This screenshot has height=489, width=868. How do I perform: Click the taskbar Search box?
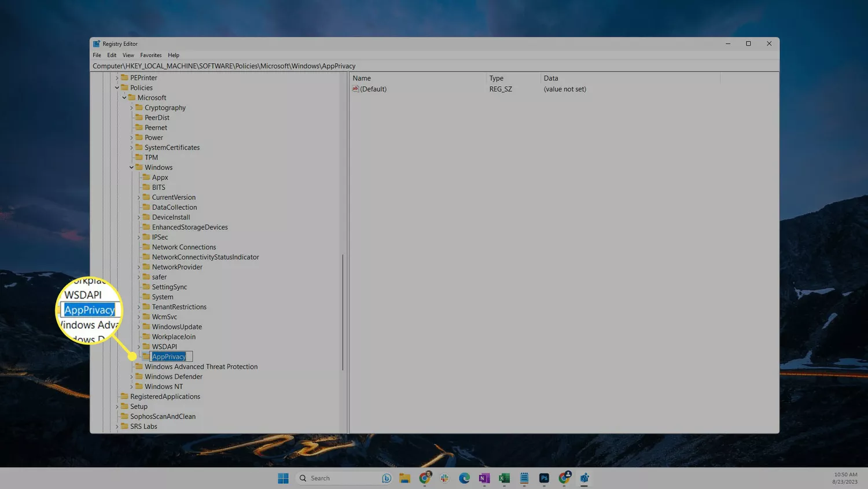345,478
